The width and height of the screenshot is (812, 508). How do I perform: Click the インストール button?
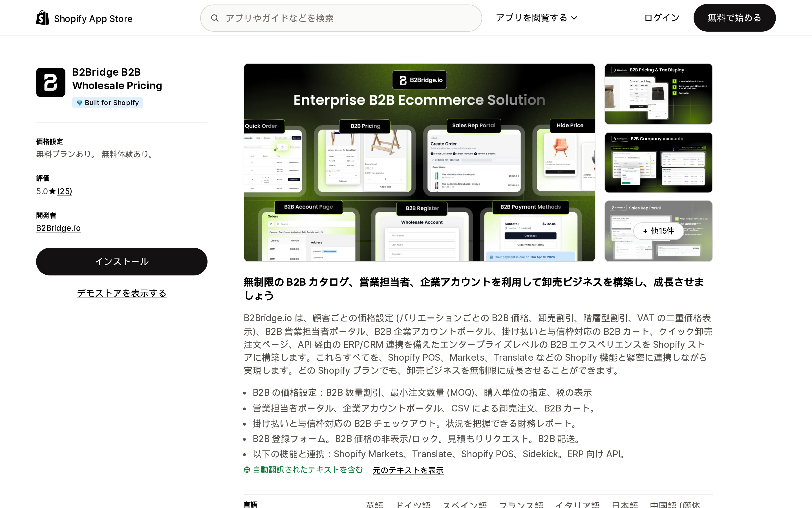[122, 262]
